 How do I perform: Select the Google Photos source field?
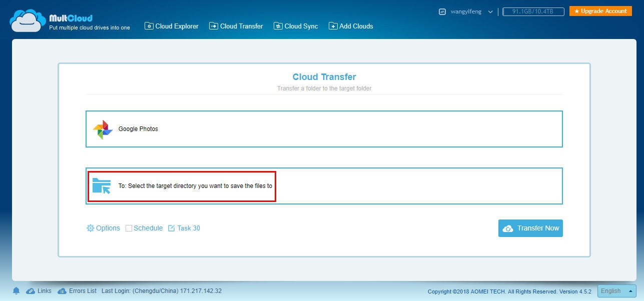[x=324, y=129]
